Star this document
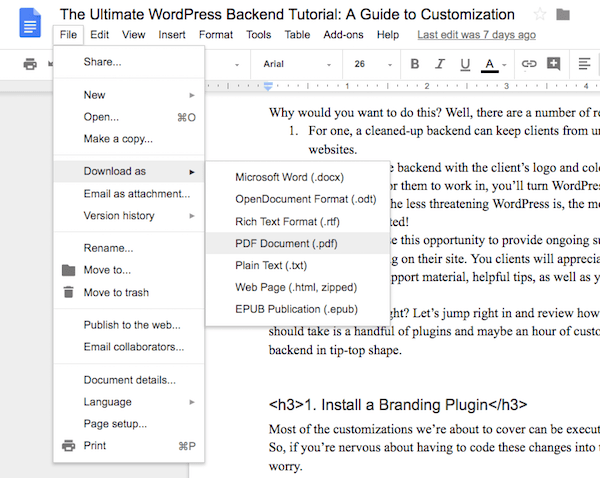This screenshot has width=600, height=478. coord(540,15)
